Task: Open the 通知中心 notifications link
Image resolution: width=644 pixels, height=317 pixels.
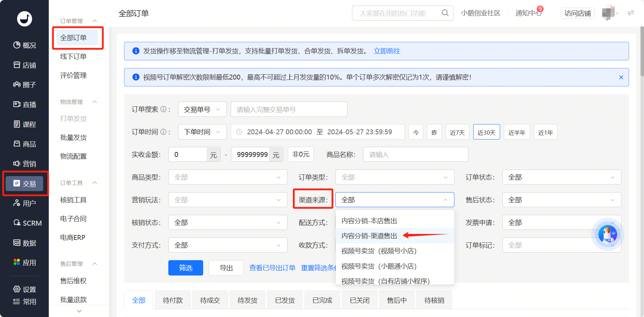Action: pos(528,13)
